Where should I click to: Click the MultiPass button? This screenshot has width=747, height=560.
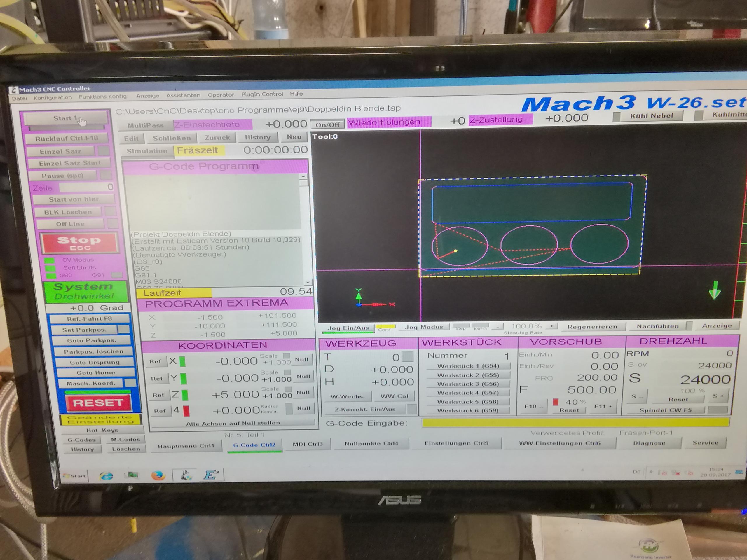tap(146, 125)
